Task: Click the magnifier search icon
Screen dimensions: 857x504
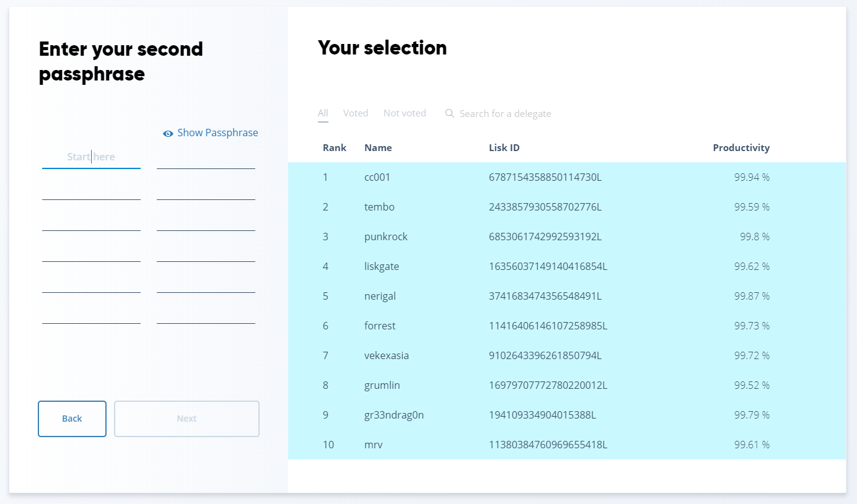Action: pyautogui.click(x=450, y=113)
